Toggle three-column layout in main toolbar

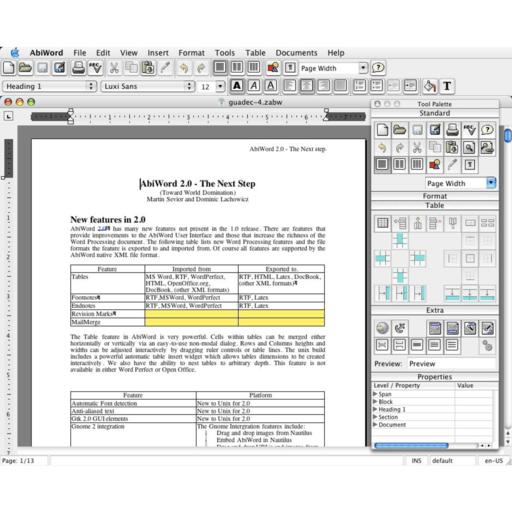click(x=254, y=67)
